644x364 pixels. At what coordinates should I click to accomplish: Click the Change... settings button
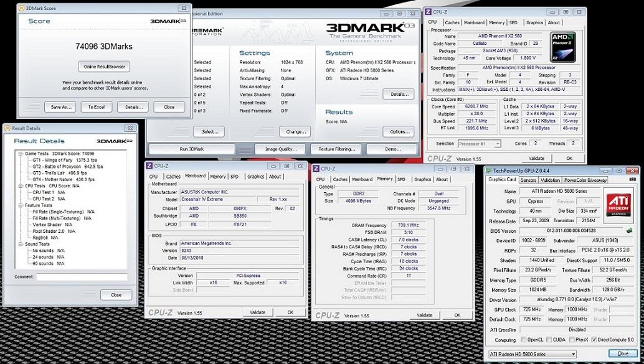click(295, 132)
